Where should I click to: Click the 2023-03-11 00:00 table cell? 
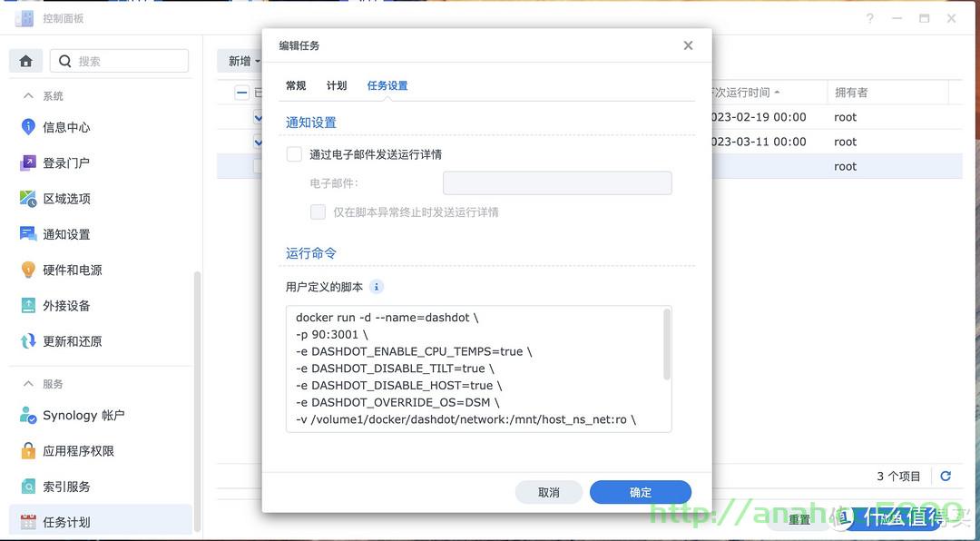click(x=759, y=142)
